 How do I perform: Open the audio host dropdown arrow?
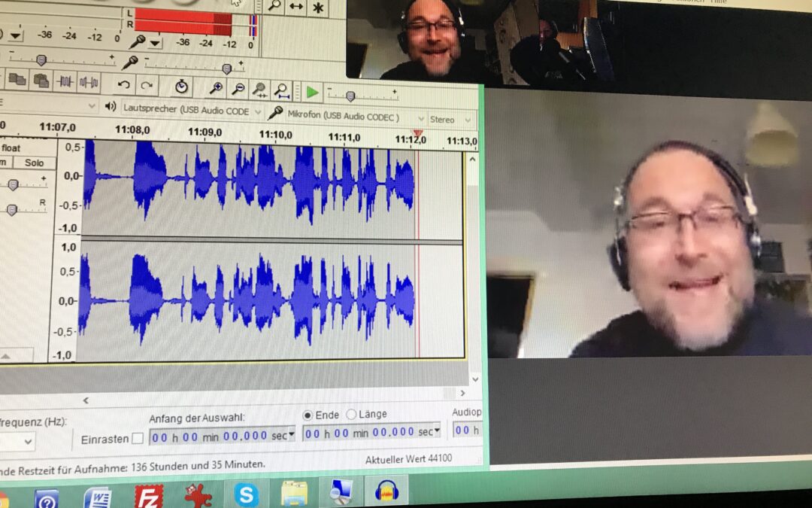92,106
